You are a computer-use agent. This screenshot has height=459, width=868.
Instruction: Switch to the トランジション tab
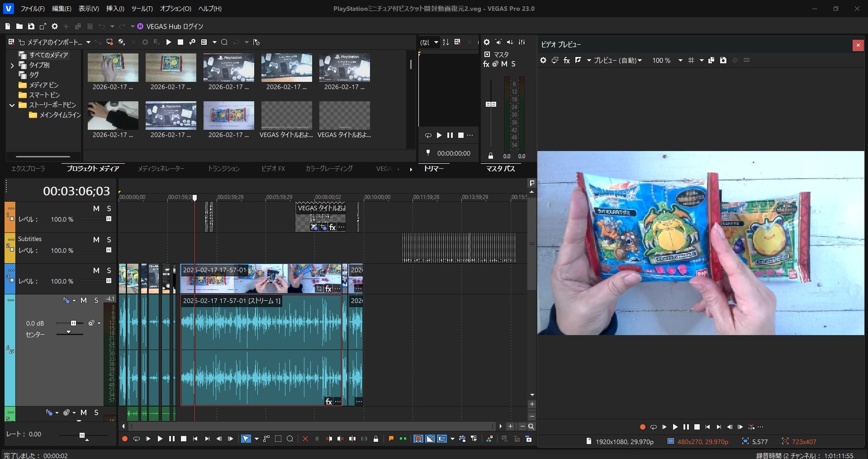tap(223, 169)
